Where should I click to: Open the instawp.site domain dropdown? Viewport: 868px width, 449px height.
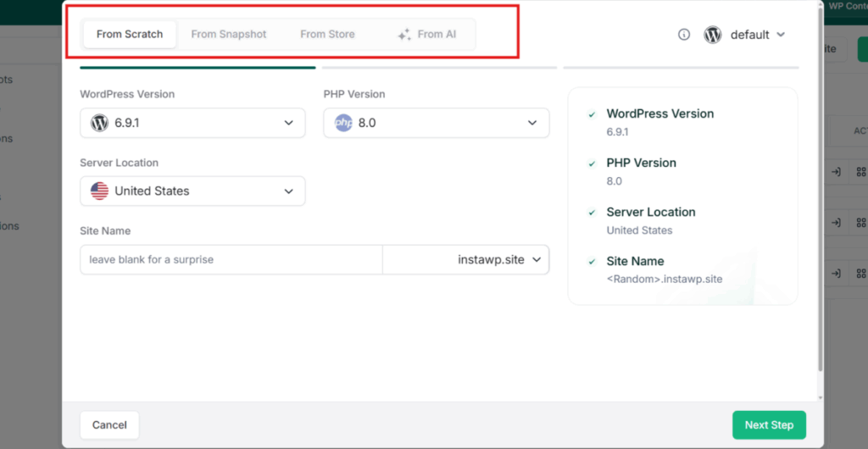tap(465, 259)
